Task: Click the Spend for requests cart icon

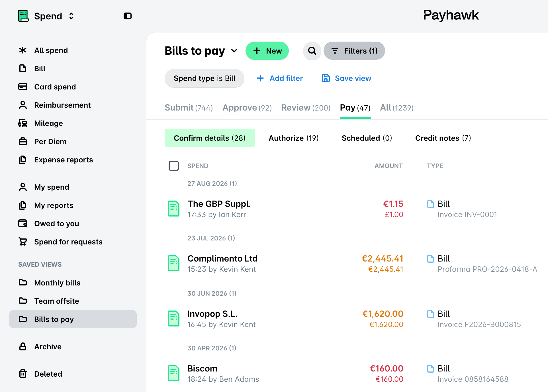Action: pos(23,242)
